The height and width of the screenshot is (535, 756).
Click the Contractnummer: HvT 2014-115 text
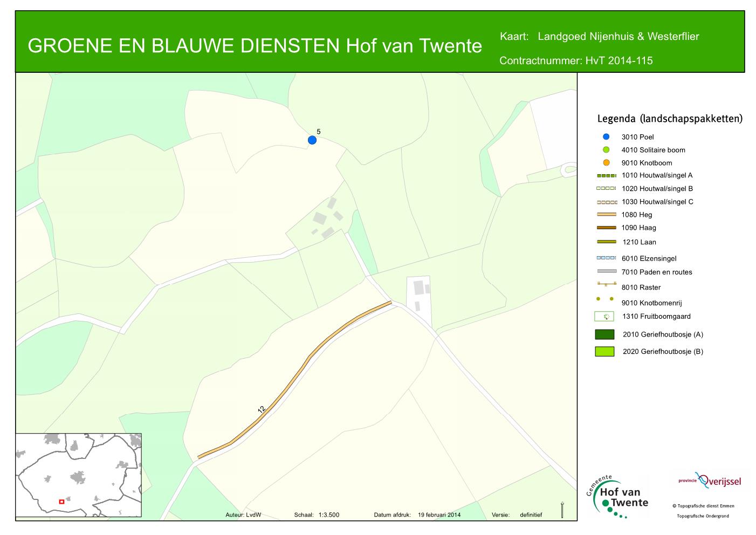(576, 60)
